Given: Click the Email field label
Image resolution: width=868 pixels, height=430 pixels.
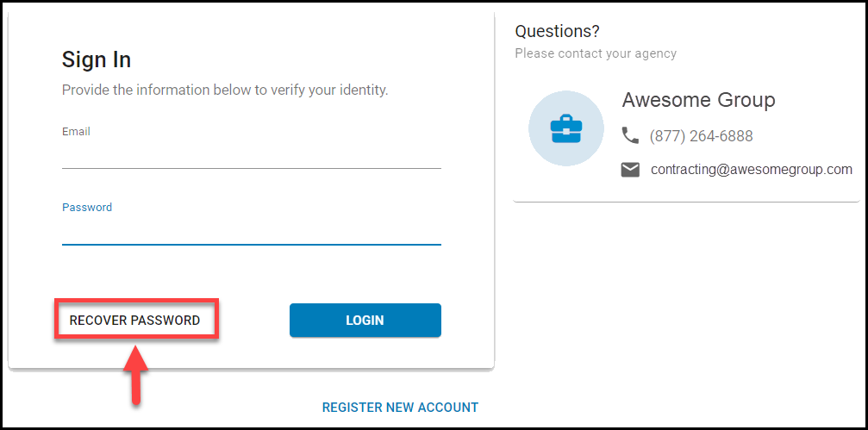Looking at the screenshot, I should coord(76,132).
